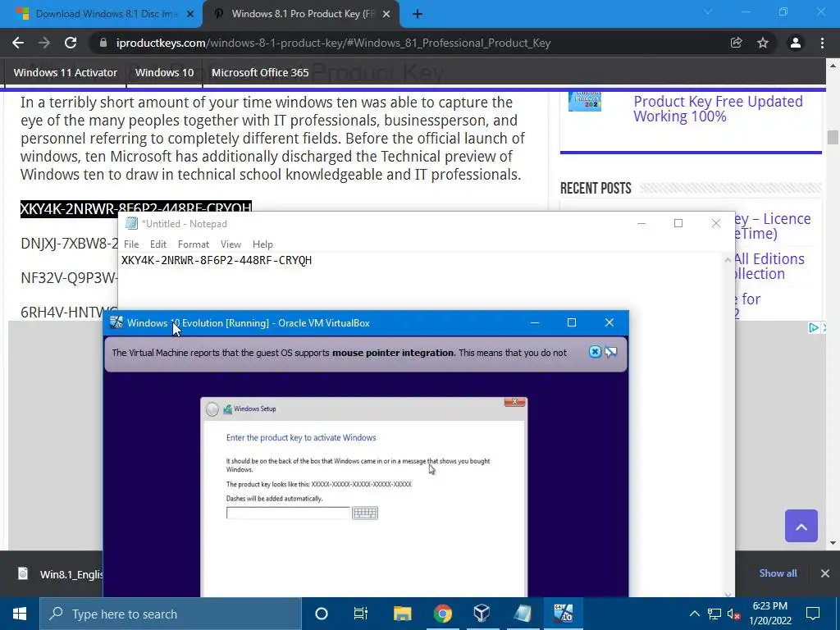Image resolution: width=840 pixels, height=630 pixels.
Task: Open the Chrome three-dot menu
Action: 822,43
